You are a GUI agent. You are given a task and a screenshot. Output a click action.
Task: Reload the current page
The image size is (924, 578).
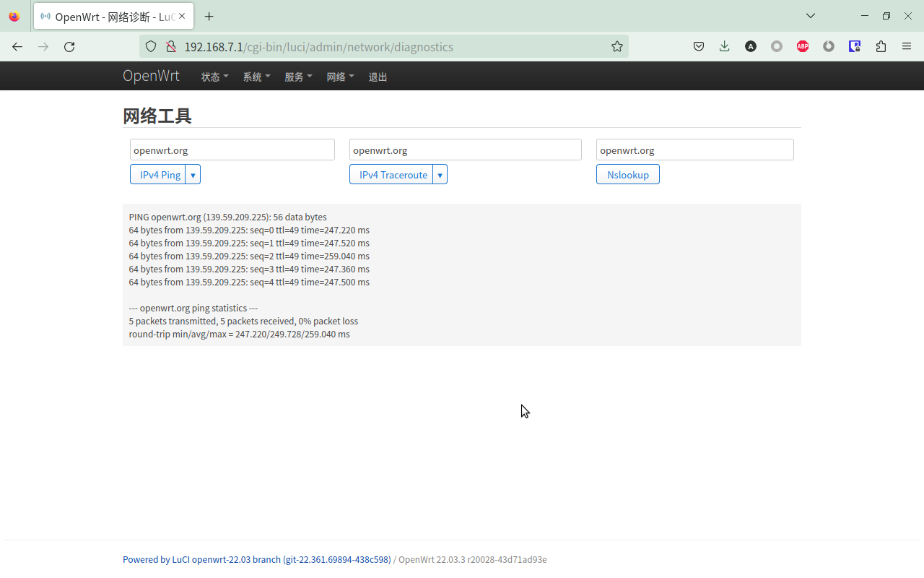click(69, 46)
